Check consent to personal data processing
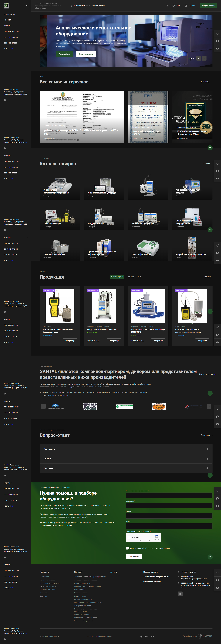Viewport: 221px width, 644px height. [128, 548]
